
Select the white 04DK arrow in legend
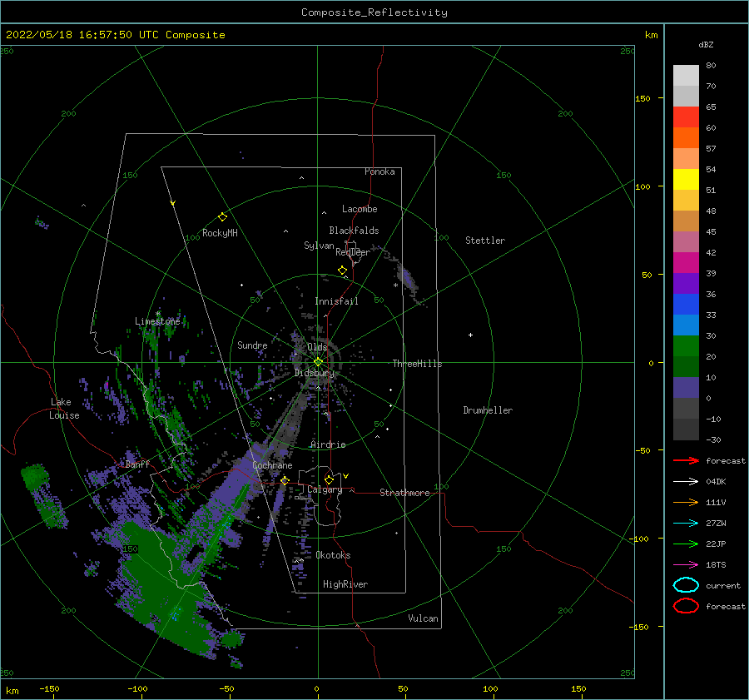click(686, 482)
